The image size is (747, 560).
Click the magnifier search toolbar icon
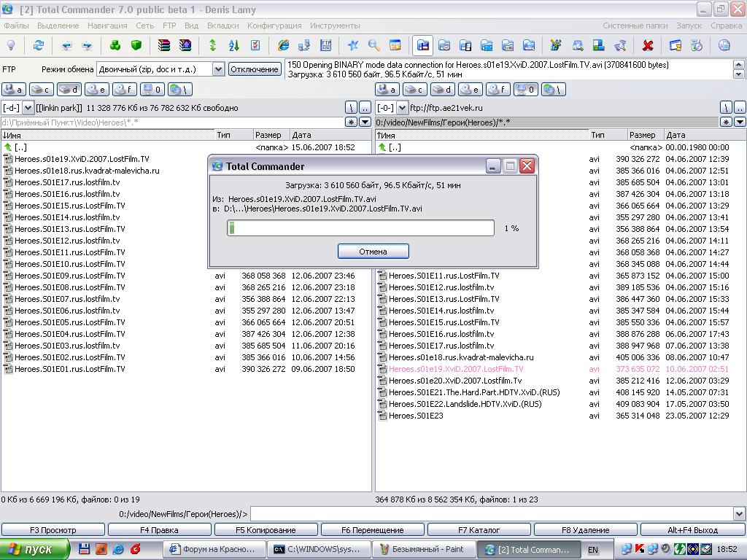point(374,45)
